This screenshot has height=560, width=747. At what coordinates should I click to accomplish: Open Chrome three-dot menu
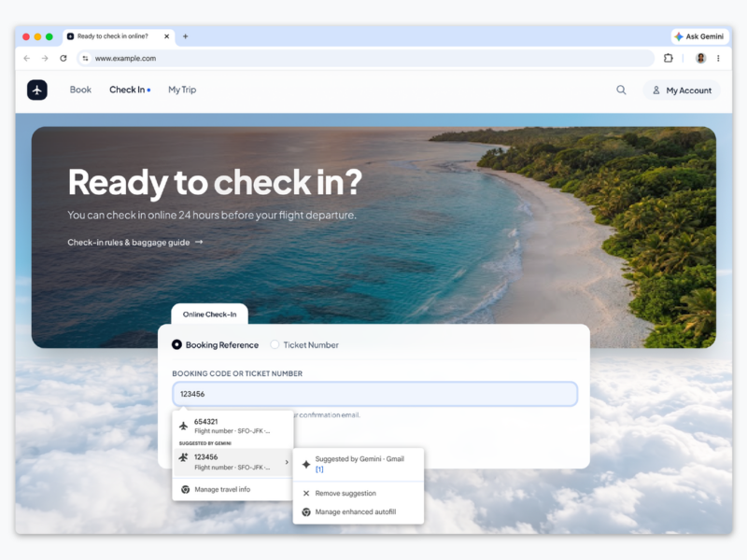click(718, 58)
